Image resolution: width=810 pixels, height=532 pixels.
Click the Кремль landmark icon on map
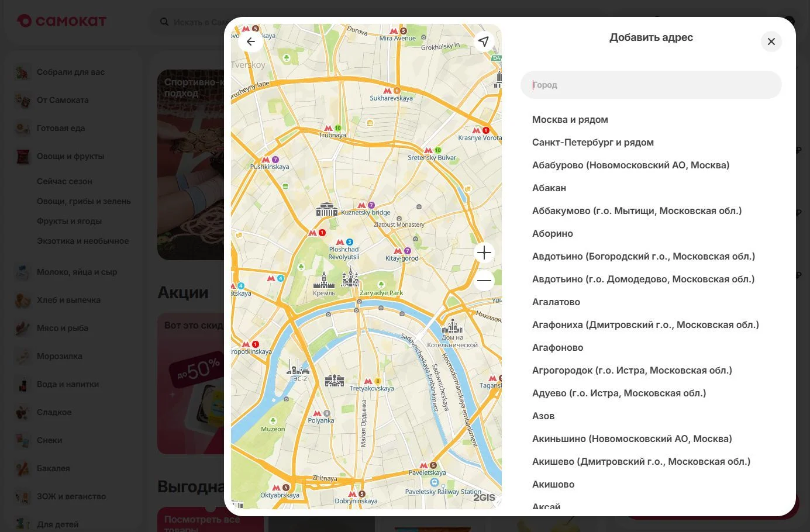323,281
